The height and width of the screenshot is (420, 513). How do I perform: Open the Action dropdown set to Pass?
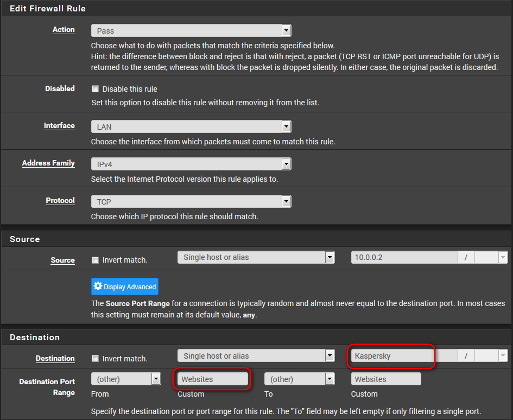191,31
